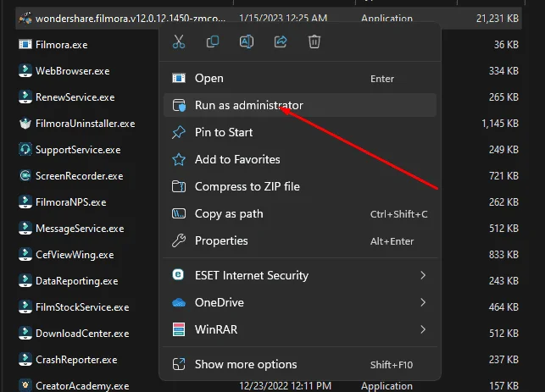The height and width of the screenshot is (392, 545).
Task: Expand ESET Internet Security submenu
Action: 299,275
